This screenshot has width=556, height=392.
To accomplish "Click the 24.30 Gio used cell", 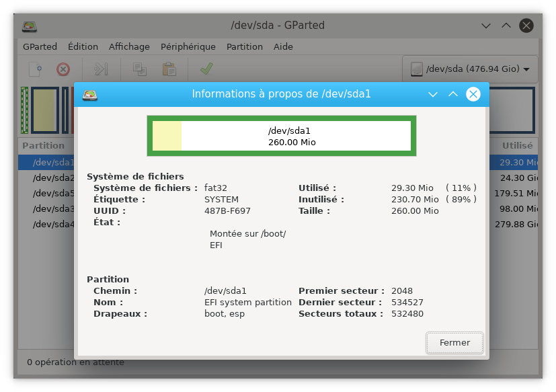I will click(x=519, y=178).
